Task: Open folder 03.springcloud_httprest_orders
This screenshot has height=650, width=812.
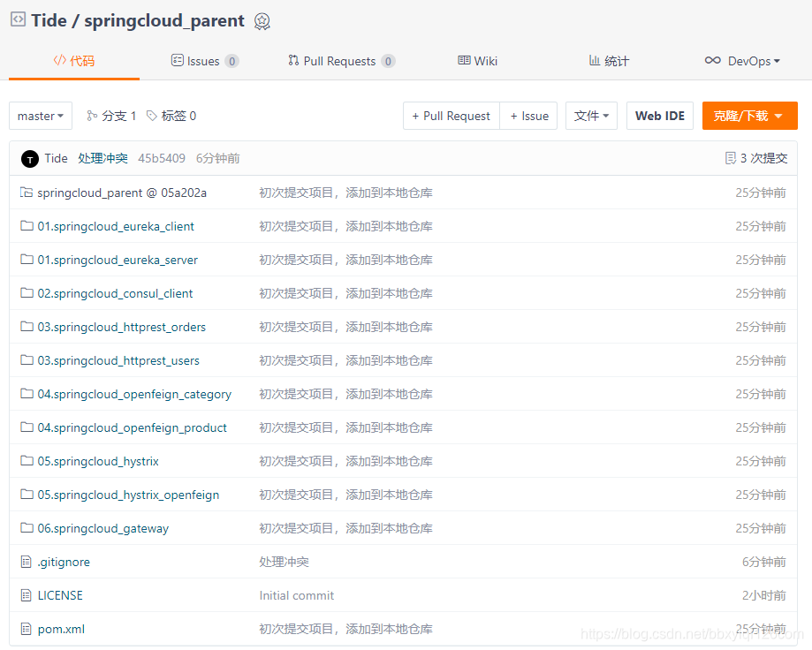Action: (122, 327)
